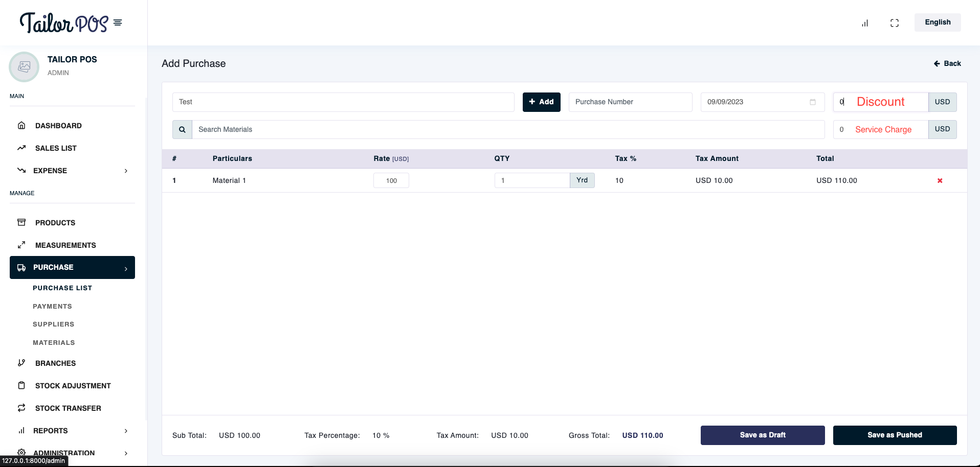Open the bar chart icon in header

[865, 23]
